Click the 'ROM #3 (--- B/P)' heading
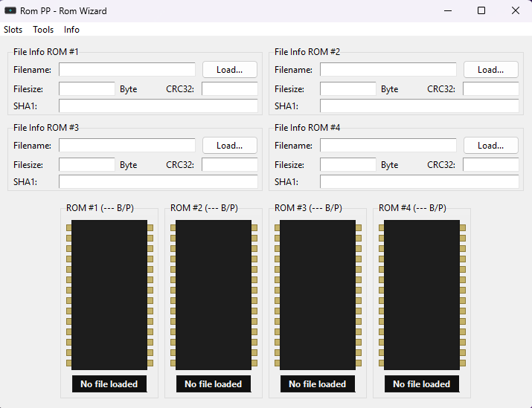532x408 pixels. [x=308, y=208]
